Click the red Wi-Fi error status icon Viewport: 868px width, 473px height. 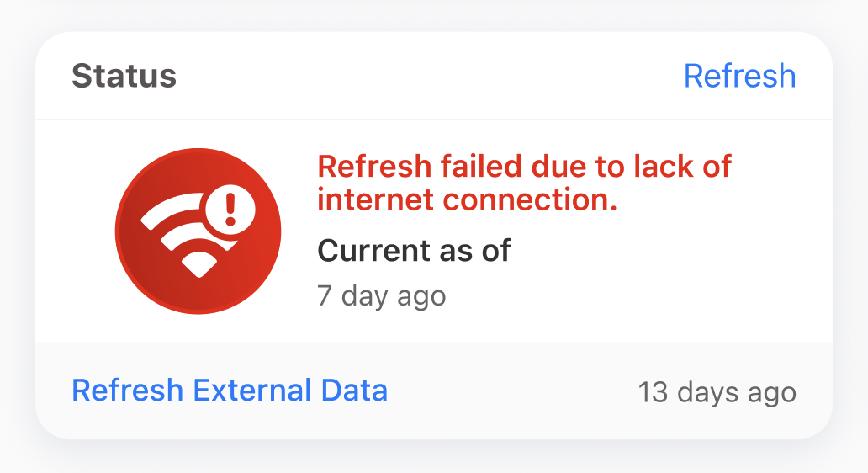198,231
